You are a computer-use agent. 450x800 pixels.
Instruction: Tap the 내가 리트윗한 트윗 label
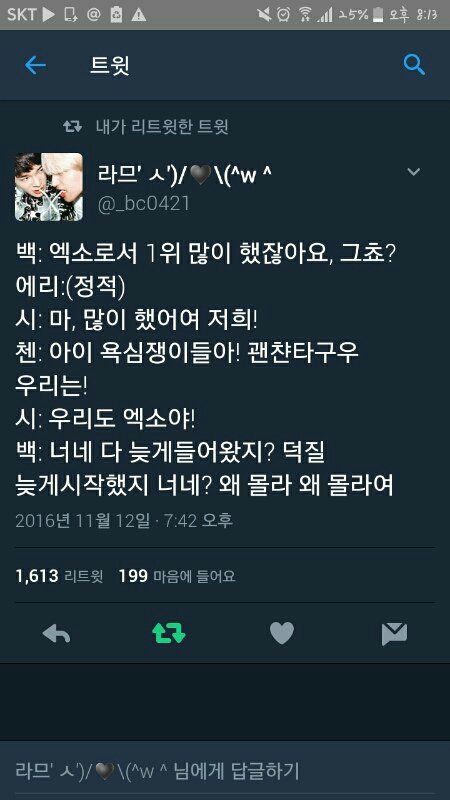pyautogui.click(x=162, y=127)
